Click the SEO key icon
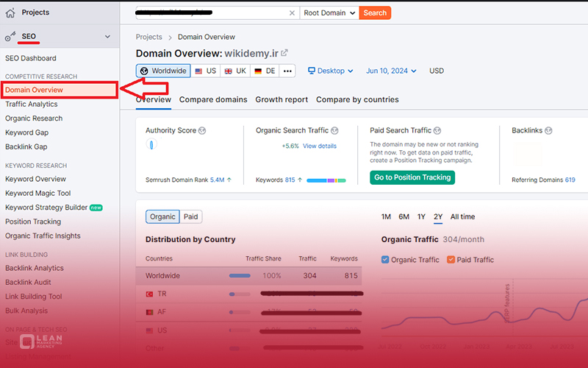The height and width of the screenshot is (368, 588). (10, 36)
